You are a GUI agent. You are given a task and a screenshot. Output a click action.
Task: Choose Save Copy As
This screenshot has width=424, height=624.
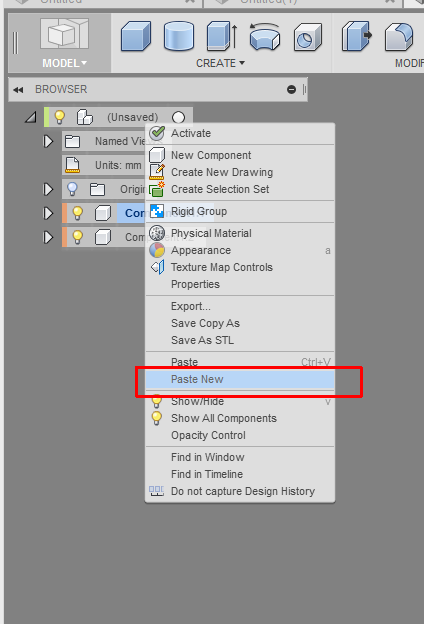tap(240, 324)
